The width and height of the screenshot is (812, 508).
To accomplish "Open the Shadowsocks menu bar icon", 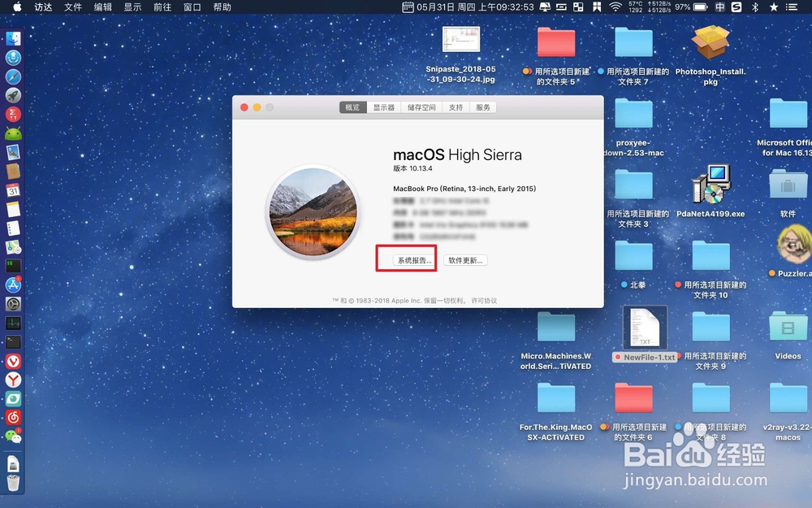I will click(x=736, y=7).
